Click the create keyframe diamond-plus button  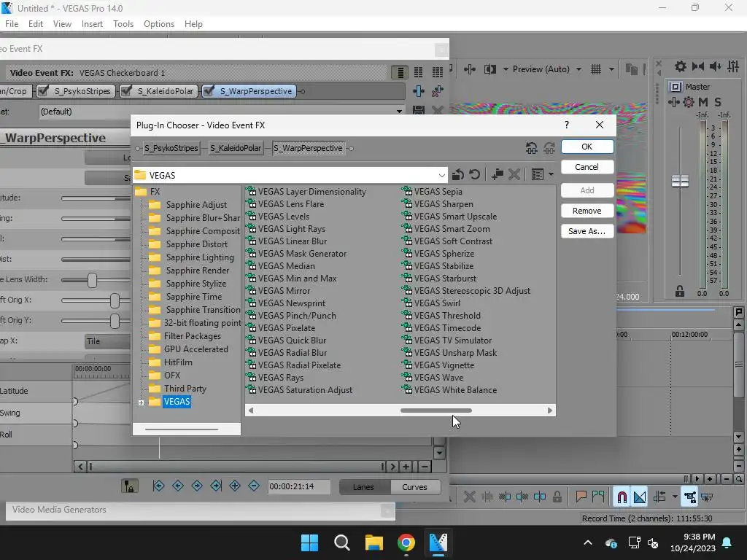[x=235, y=486]
